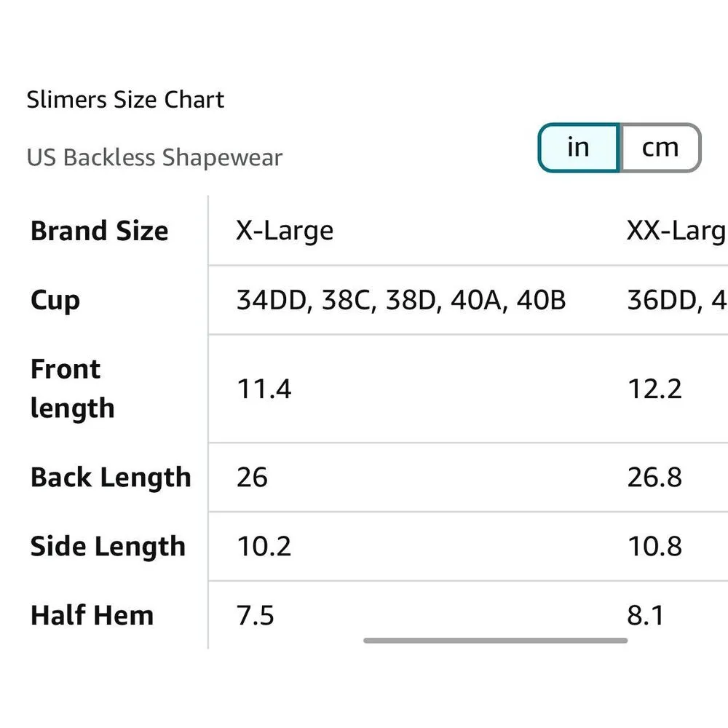Viewport: 728px width, 728px height.
Task: Select the X-Large column heading
Action: tap(285, 231)
